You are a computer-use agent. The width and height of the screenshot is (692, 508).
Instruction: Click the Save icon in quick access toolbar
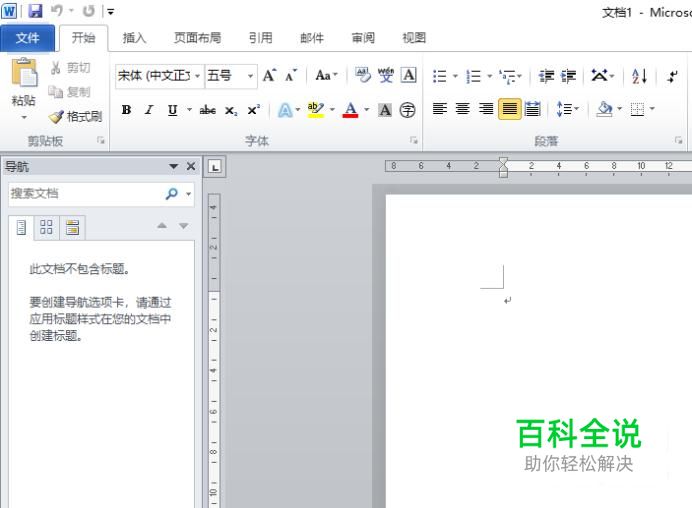click(35, 11)
